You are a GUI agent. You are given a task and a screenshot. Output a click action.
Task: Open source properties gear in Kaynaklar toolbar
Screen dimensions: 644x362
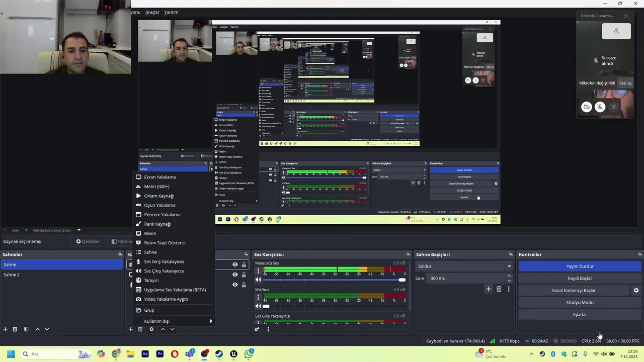point(151,329)
